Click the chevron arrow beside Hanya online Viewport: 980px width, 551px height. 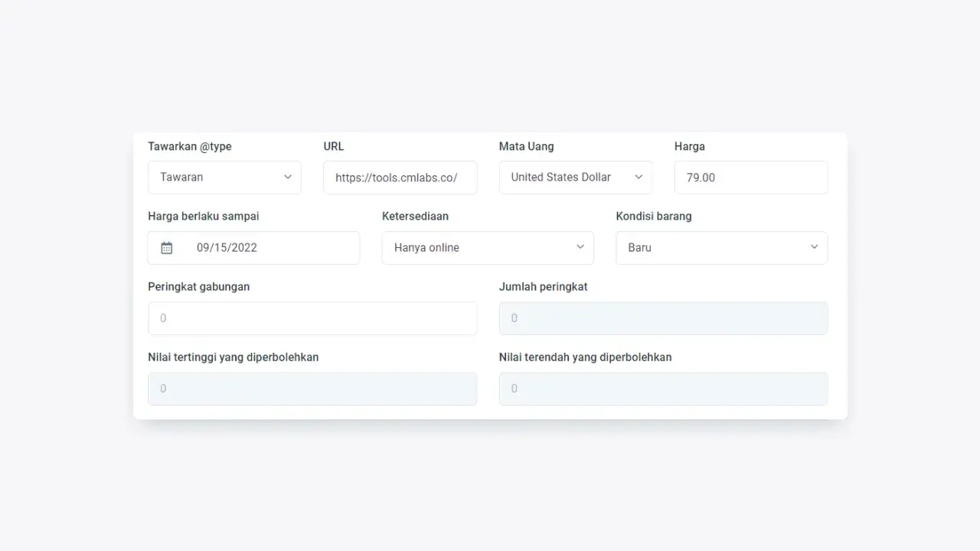580,247
